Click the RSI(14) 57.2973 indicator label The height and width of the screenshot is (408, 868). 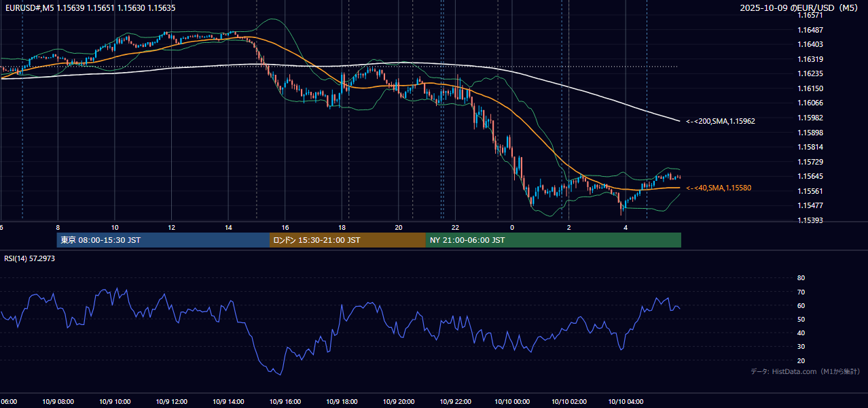click(29, 259)
